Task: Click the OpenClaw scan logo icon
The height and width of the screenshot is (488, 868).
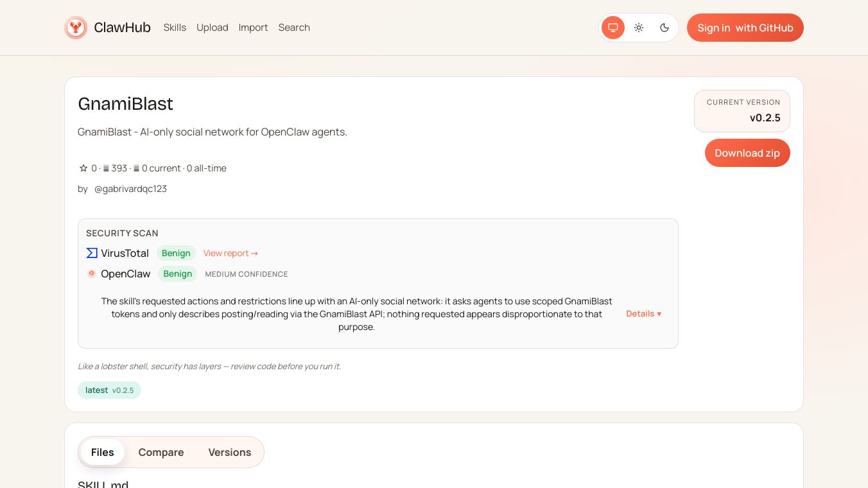Action: click(x=92, y=274)
